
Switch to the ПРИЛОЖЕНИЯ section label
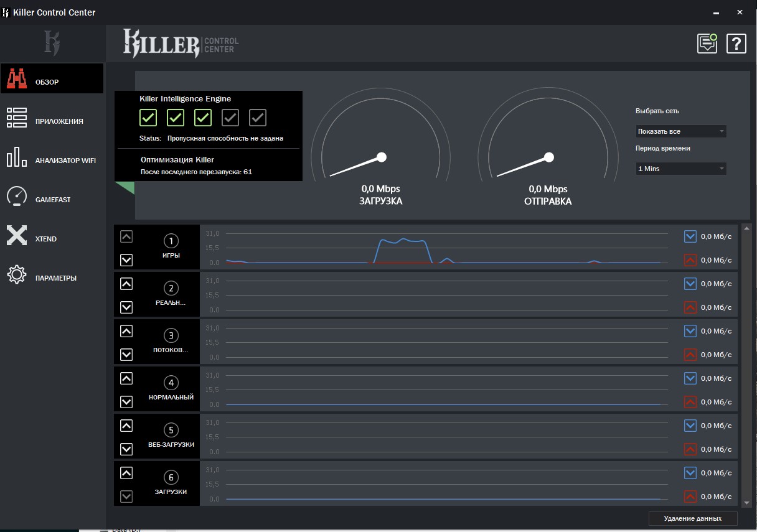pos(59,121)
